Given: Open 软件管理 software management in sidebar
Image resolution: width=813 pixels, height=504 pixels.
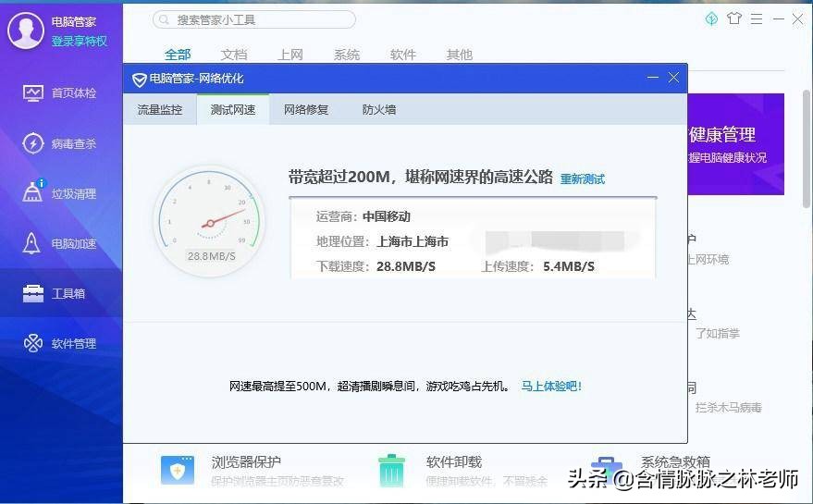Looking at the screenshot, I should pyautogui.click(x=61, y=344).
